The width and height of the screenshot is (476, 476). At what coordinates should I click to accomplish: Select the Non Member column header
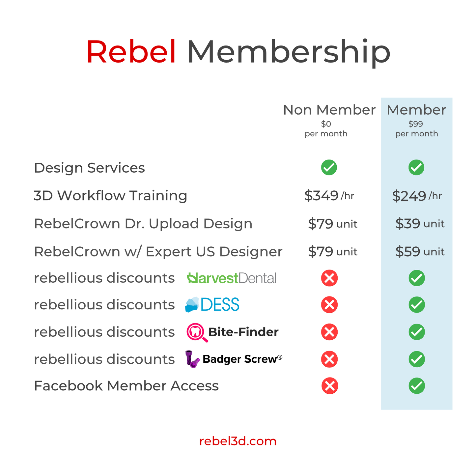pyautogui.click(x=329, y=110)
